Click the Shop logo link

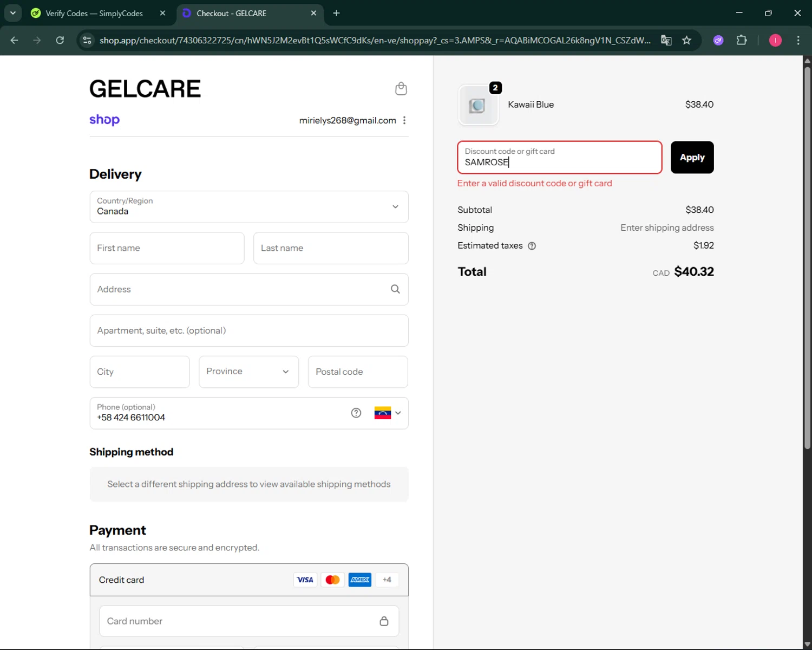104,120
